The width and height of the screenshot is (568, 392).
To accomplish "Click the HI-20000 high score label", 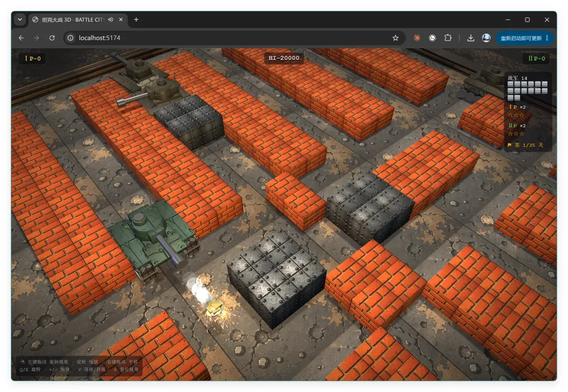I will coord(284,58).
